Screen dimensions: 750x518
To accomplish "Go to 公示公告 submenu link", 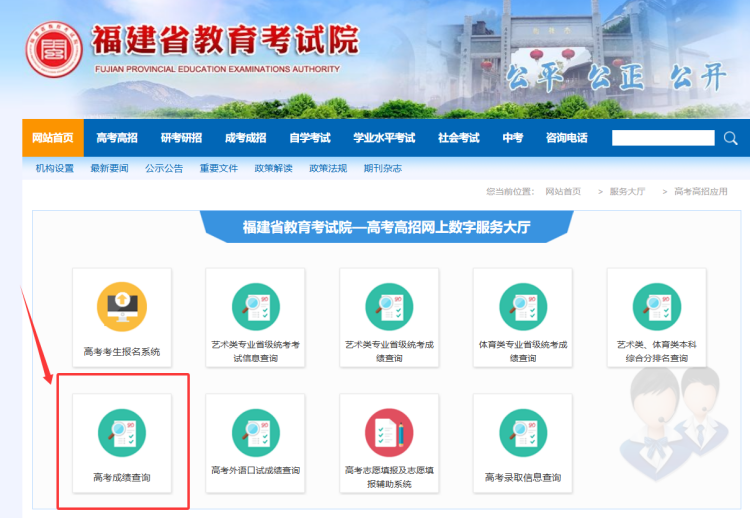I will pyautogui.click(x=164, y=168).
